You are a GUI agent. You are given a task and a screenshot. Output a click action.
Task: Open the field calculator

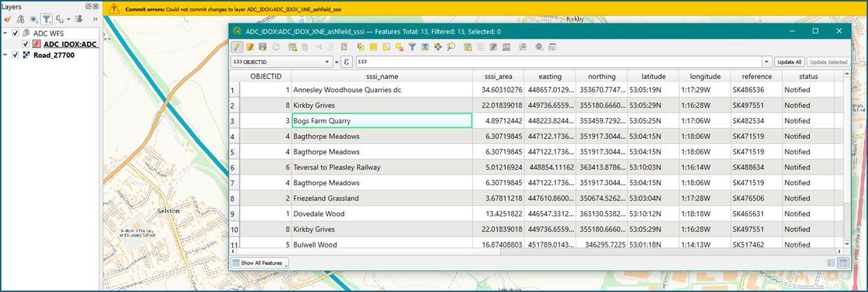[x=506, y=47]
